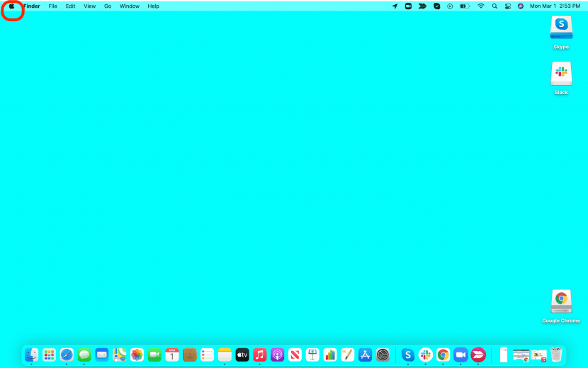588x368 pixels.
Task: Select the Skype disk on desktop
Action: coord(561,28)
